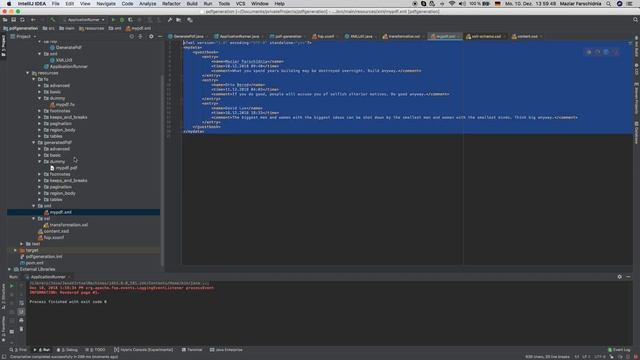This screenshot has width=640, height=360.
Task: Open the Navigate menu
Action: (x=106, y=4)
